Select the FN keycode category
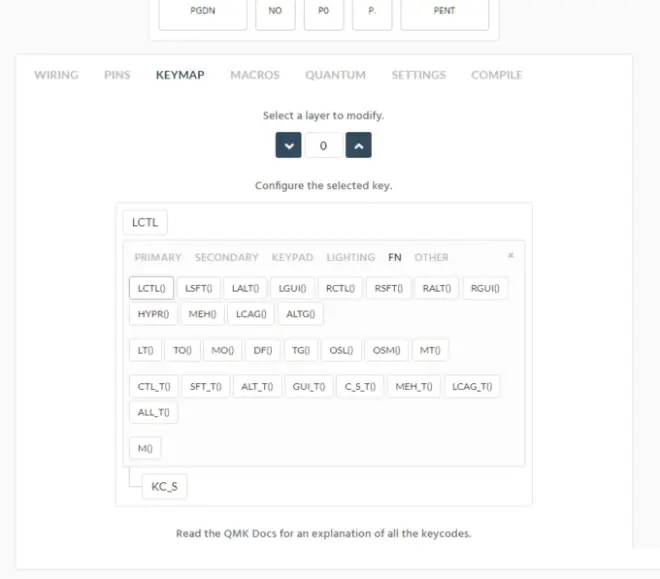The height and width of the screenshot is (579, 660). click(395, 257)
